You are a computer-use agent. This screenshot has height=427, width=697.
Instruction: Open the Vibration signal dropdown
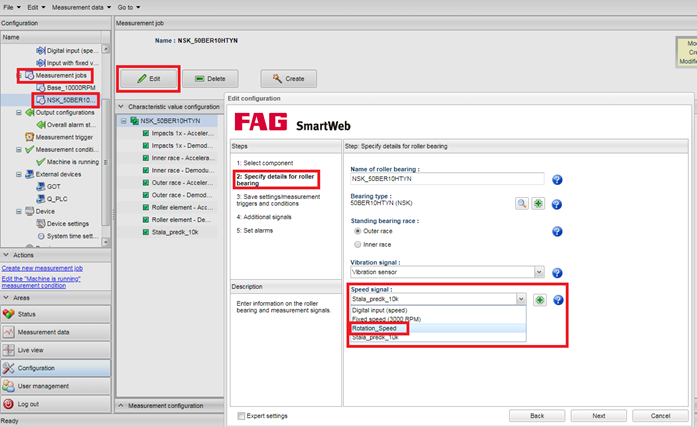[539, 272]
